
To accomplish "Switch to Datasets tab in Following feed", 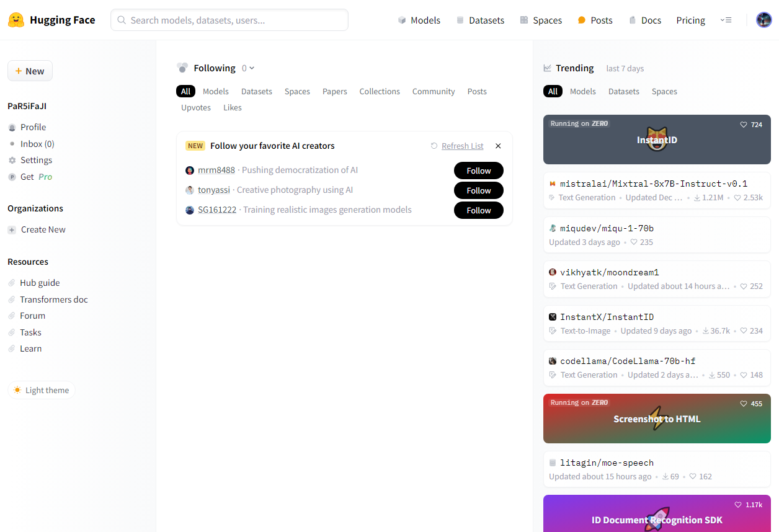I will pyautogui.click(x=257, y=91).
